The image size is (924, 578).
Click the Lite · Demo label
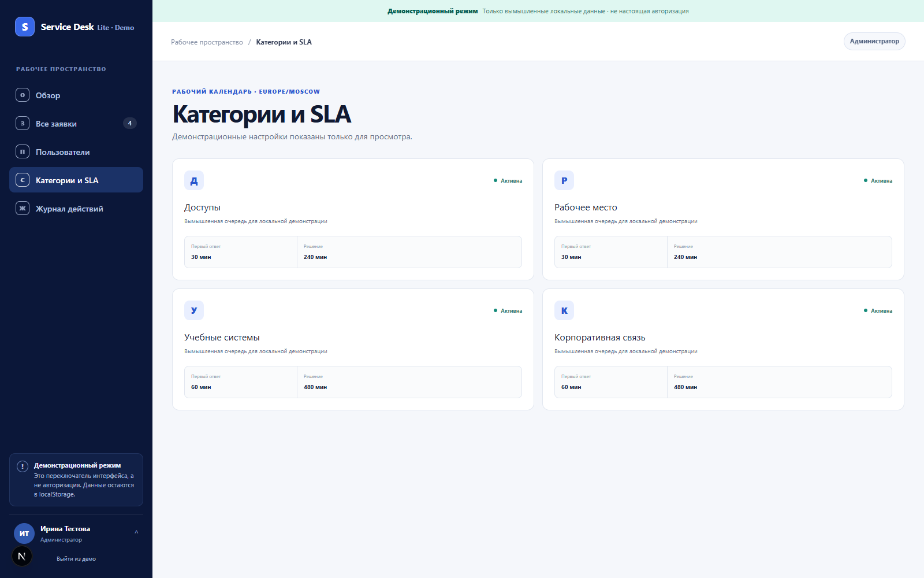(115, 28)
